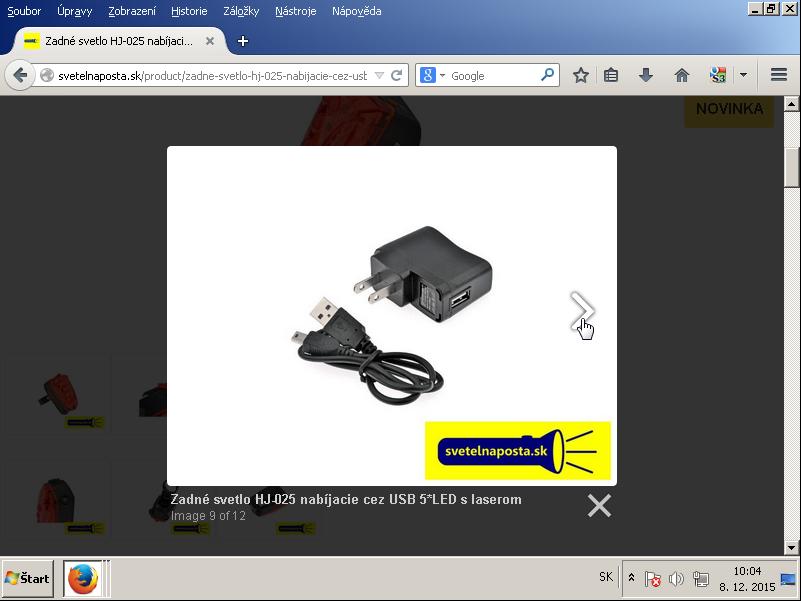Open the bookmarks list icon
Image resolution: width=801 pixels, height=601 pixels.
click(x=611, y=76)
